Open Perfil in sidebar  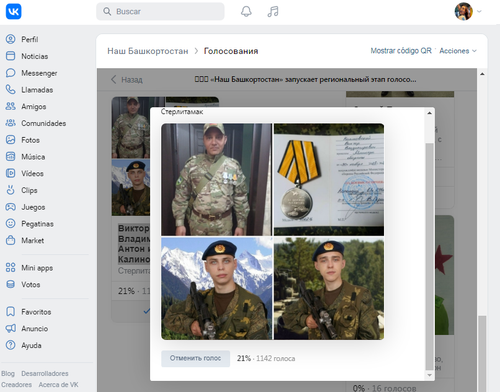[30, 39]
